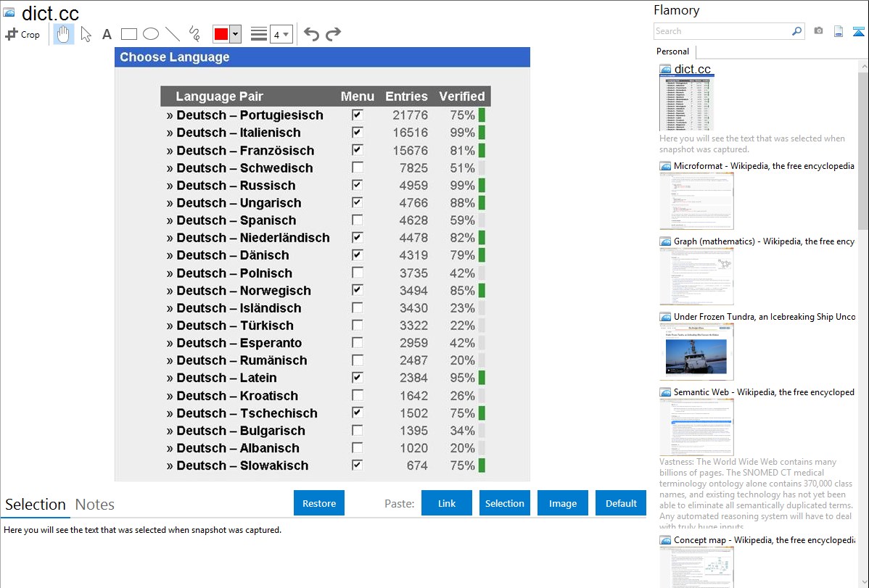869x588 pixels.
Task: Click into the Flamory search field
Action: tap(722, 31)
